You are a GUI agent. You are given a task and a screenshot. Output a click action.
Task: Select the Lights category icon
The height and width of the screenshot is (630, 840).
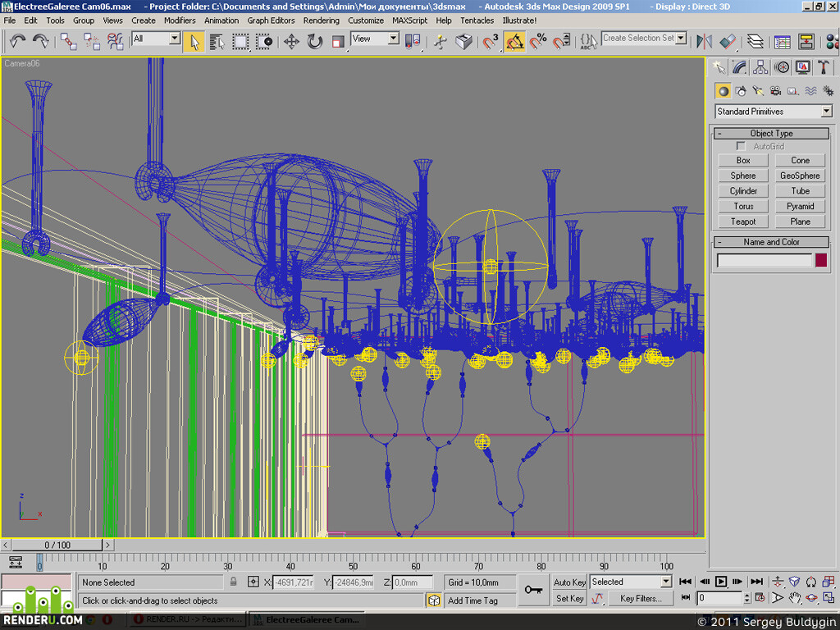[x=757, y=91]
